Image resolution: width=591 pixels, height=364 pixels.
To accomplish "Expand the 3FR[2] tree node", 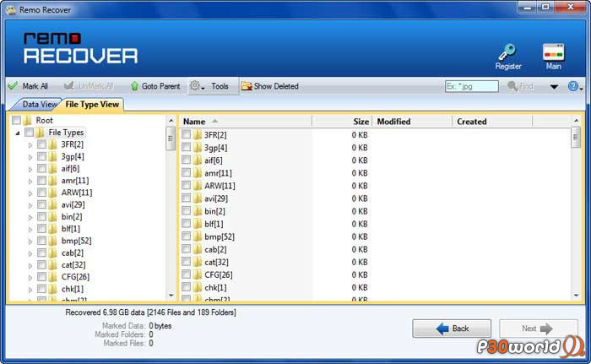I will tap(30, 145).
